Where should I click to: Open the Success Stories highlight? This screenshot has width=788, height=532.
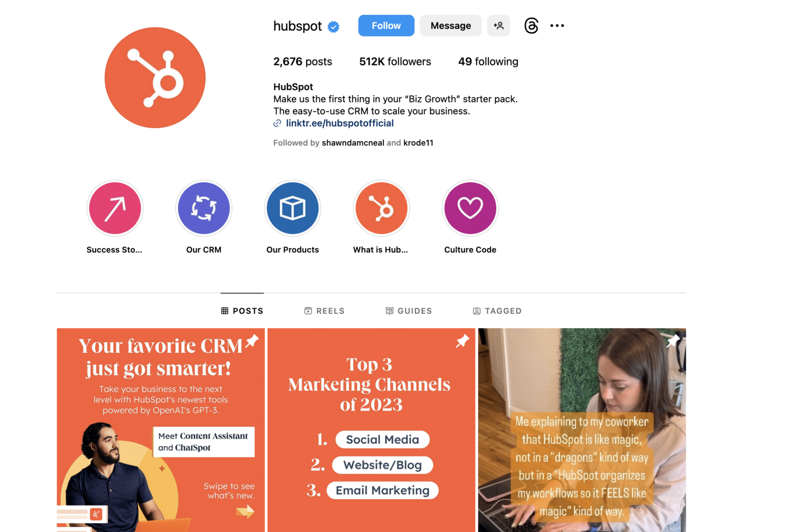click(x=115, y=208)
